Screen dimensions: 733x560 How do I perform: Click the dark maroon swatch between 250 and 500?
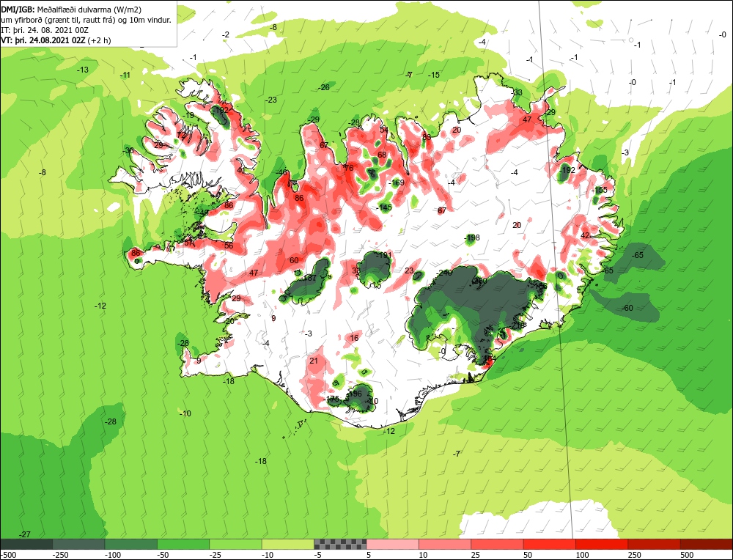click(x=655, y=544)
